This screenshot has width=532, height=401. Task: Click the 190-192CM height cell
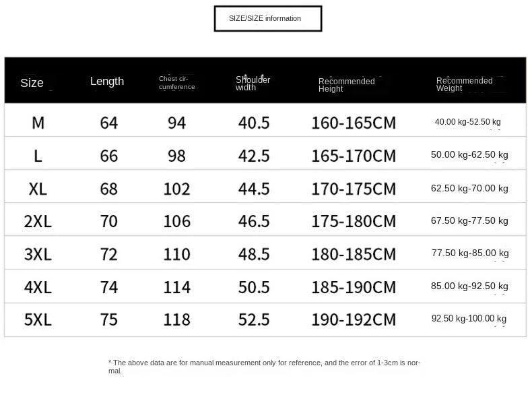(x=353, y=319)
